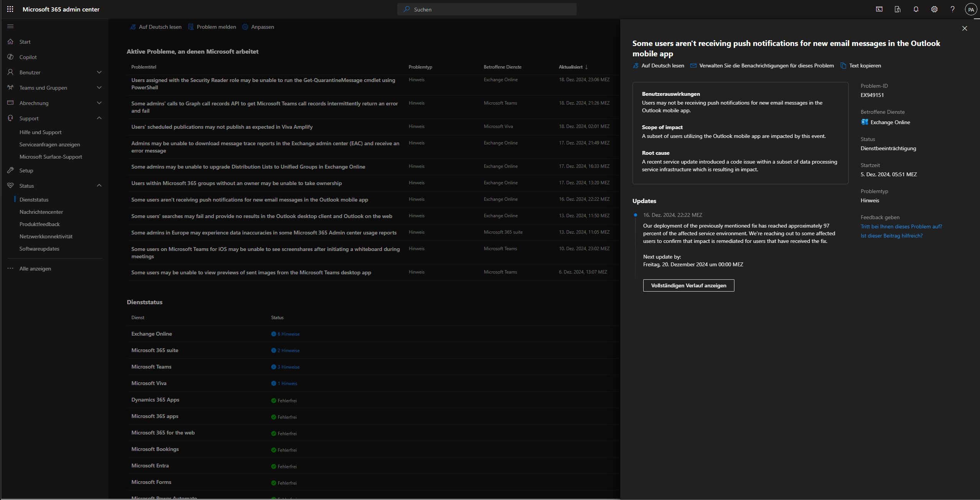Click the Benutzer person icon
This screenshot has height=500, width=980.
(x=10, y=72)
